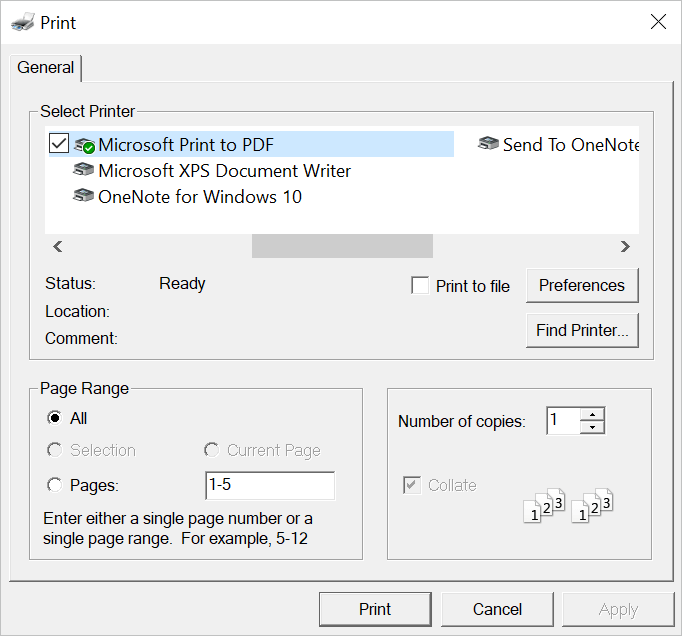The height and width of the screenshot is (636, 682).
Task: Toggle the checkbox beside Microsoft Print to PDF
Action: pos(59,143)
